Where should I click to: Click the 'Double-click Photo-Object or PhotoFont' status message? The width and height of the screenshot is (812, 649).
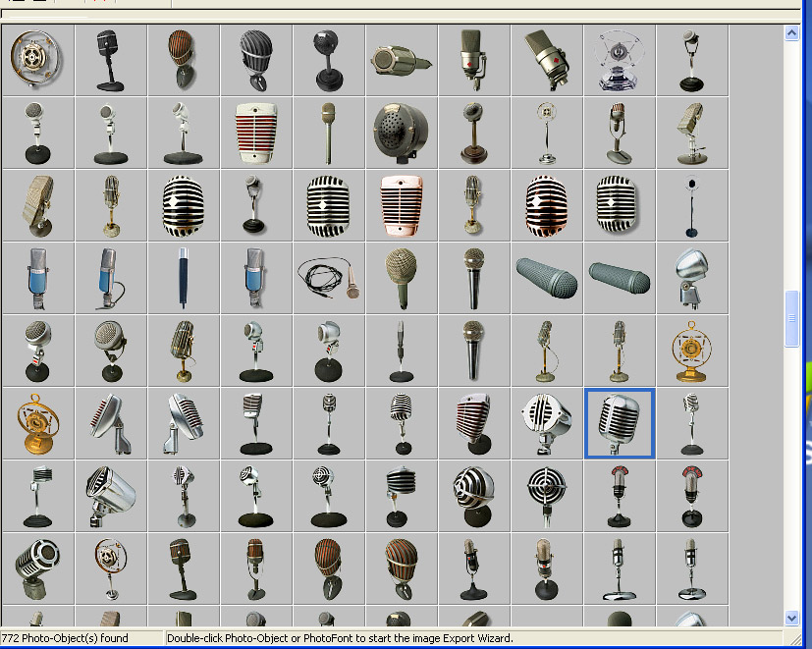coord(340,638)
